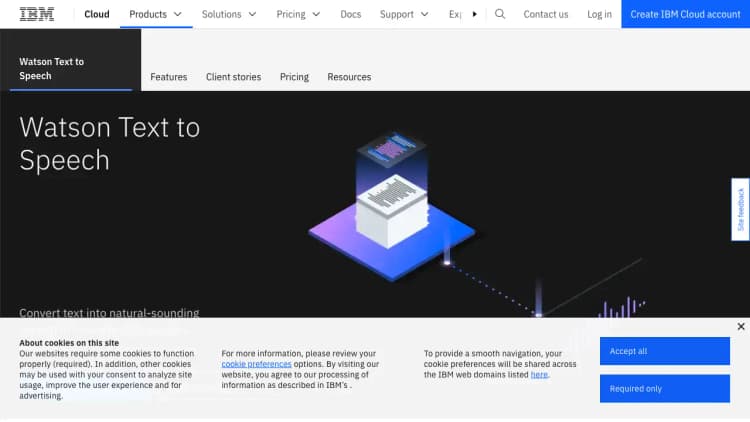
Task: Open the cookie preferences link
Action: click(256, 364)
